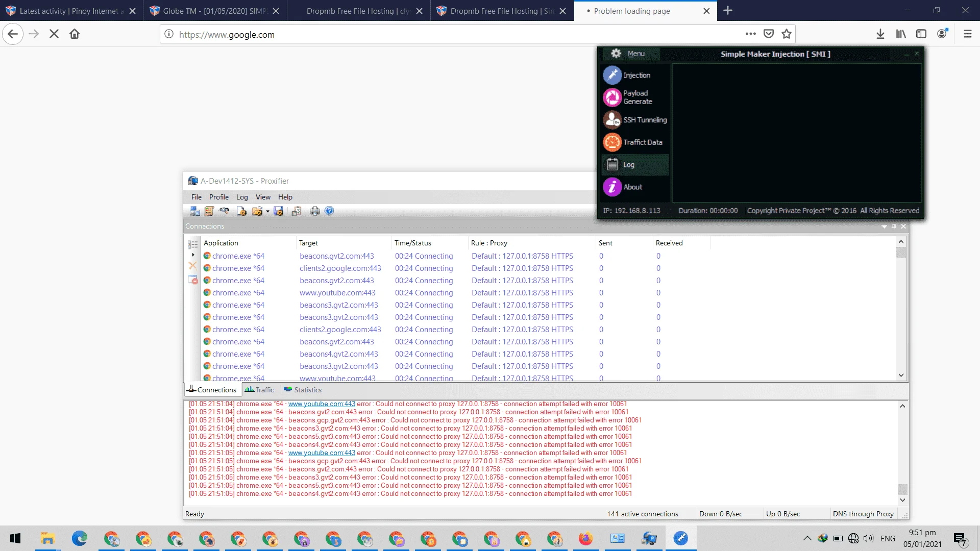The width and height of the screenshot is (980, 551).
Task: Open www.youtube.com:443 link in 21:51:05 log entry
Action: tap(322, 453)
